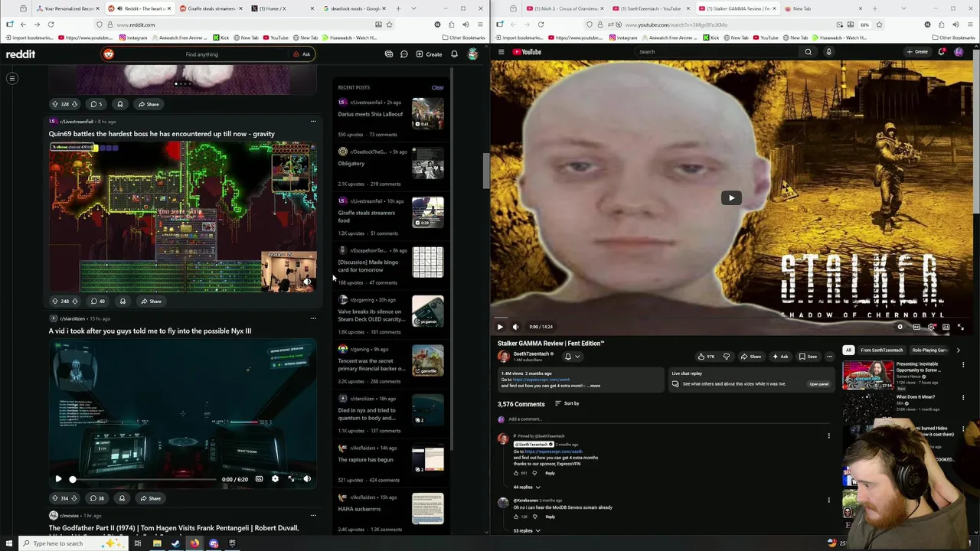Open comments on Quin69 gravity post

click(97, 301)
